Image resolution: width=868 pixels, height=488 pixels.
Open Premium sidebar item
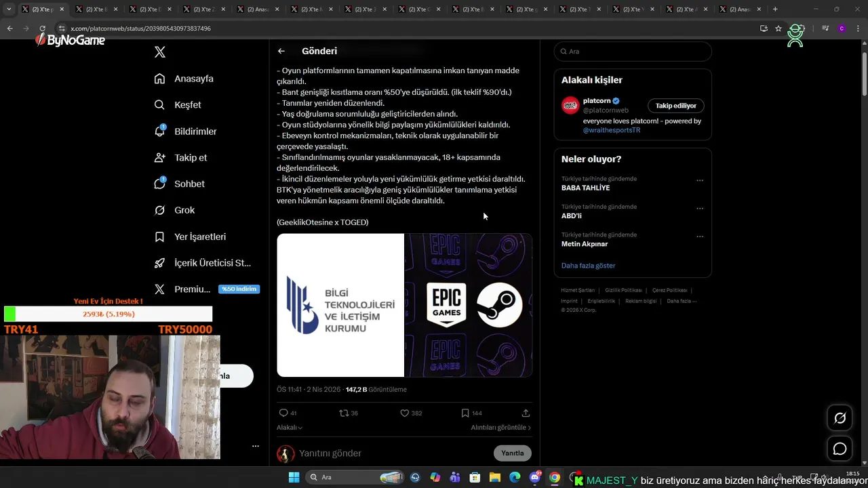[x=182, y=289]
